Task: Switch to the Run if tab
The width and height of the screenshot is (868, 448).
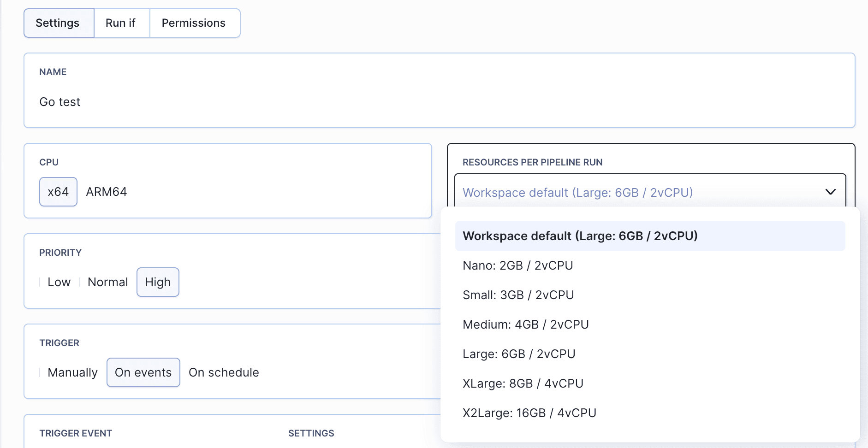Action: tap(121, 23)
